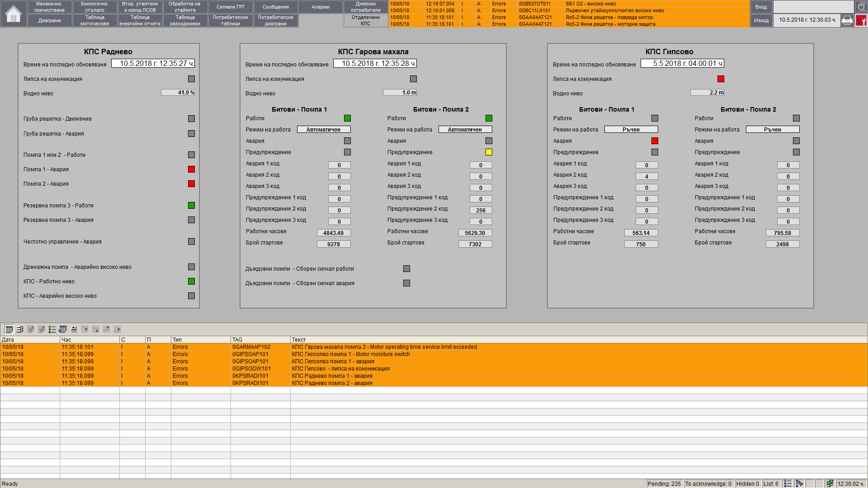Viewport: 868px width, 488px height.
Task: Click yellow Предупреждение indicator for Помпа 2
Action: [x=489, y=152]
